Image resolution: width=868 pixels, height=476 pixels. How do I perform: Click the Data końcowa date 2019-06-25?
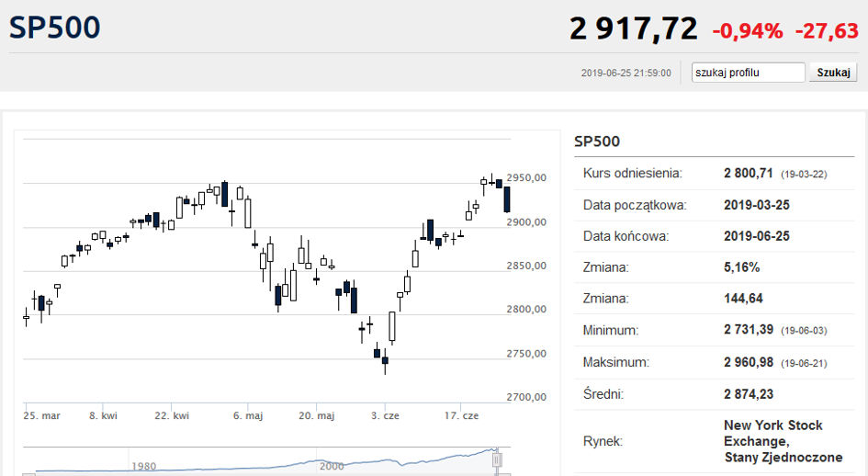pyautogui.click(x=757, y=236)
